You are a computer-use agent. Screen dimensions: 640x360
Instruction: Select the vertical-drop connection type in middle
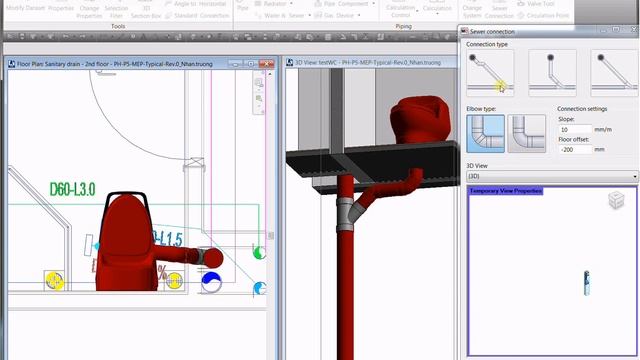click(x=552, y=73)
